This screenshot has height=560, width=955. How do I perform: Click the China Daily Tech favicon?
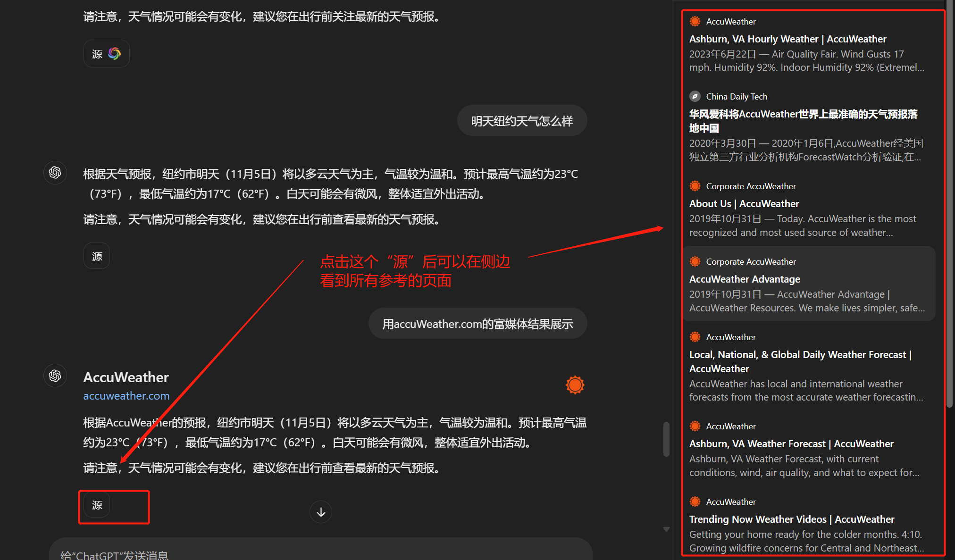[x=695, y=96]
